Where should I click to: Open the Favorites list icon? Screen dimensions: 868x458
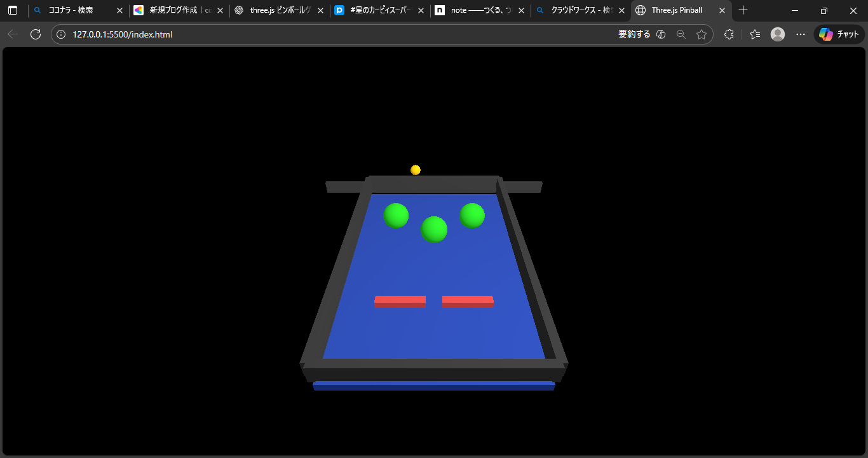tap(754, 34)
